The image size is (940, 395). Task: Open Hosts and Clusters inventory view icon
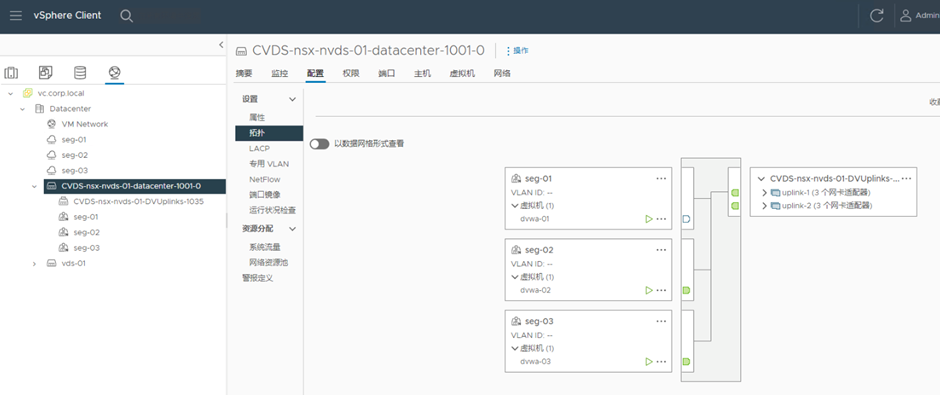[11, 73]
